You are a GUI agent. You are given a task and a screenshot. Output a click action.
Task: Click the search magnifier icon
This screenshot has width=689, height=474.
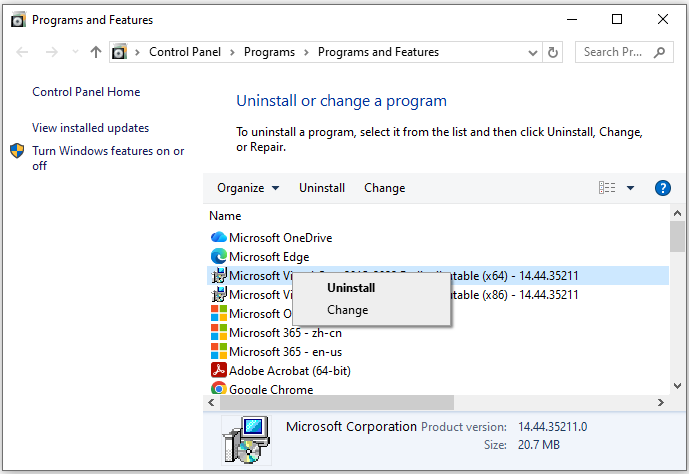(x=659, y=52)
